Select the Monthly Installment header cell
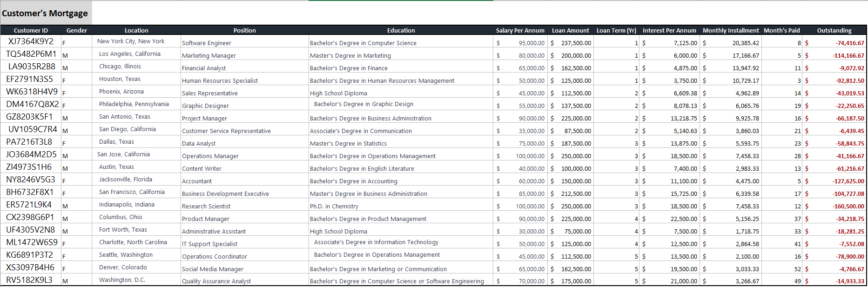 click(730, 30)
